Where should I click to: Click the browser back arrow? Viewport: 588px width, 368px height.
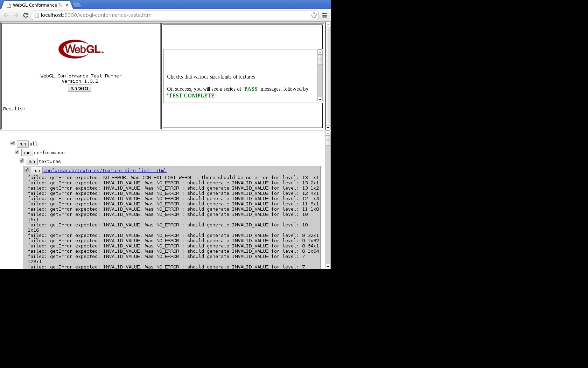tap(6, 15)
